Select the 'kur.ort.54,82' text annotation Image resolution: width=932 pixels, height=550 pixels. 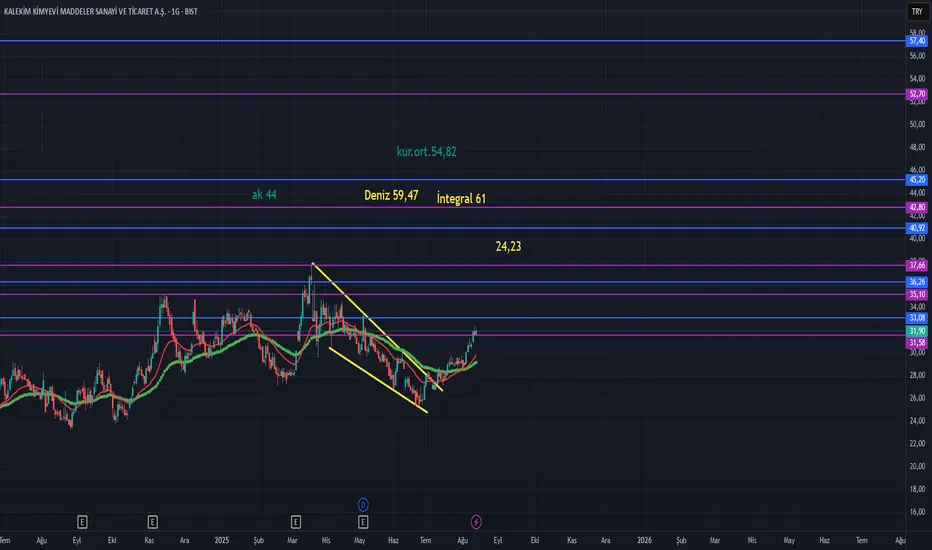427,152
